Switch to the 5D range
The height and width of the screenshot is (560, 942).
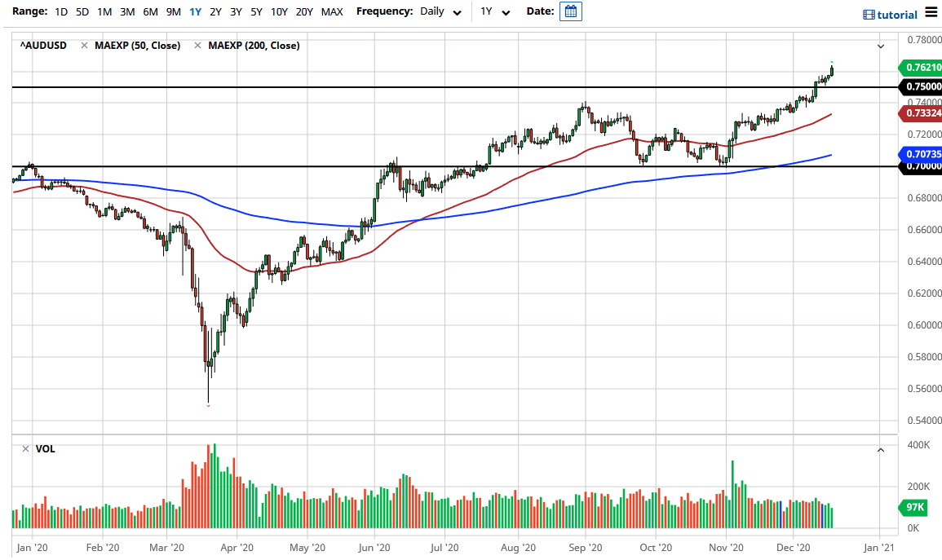click(82, 11)
